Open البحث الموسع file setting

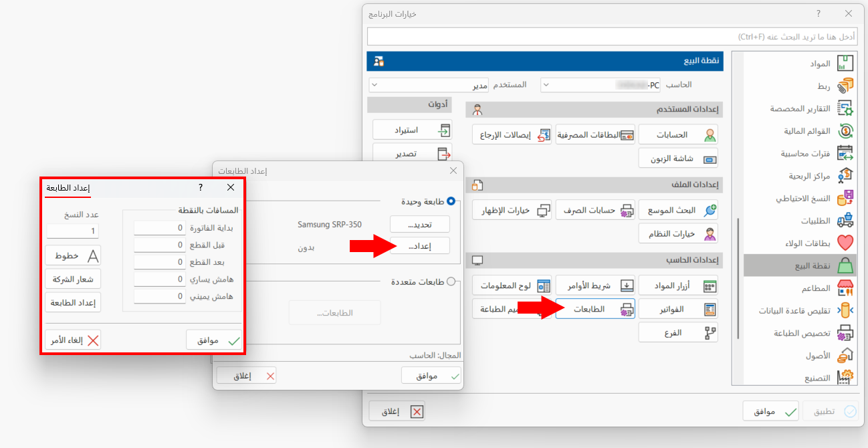click(678, 210)
